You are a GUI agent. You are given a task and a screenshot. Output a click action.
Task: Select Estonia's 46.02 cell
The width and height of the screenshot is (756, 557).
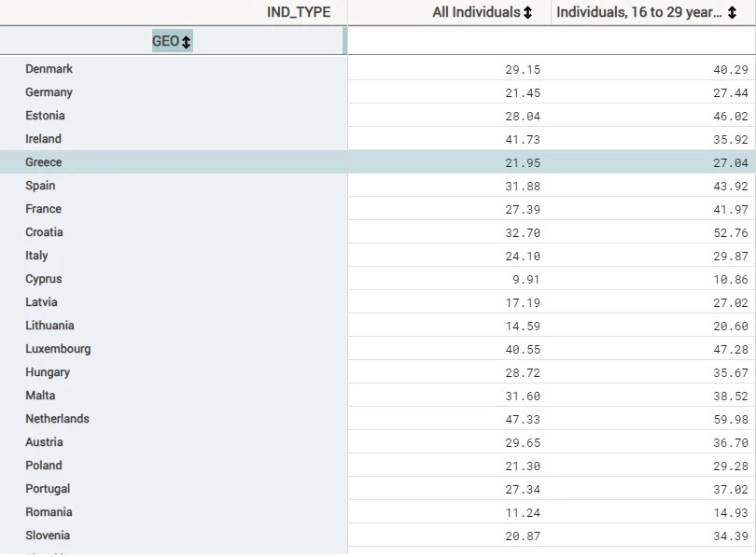(x=729, y=116)
